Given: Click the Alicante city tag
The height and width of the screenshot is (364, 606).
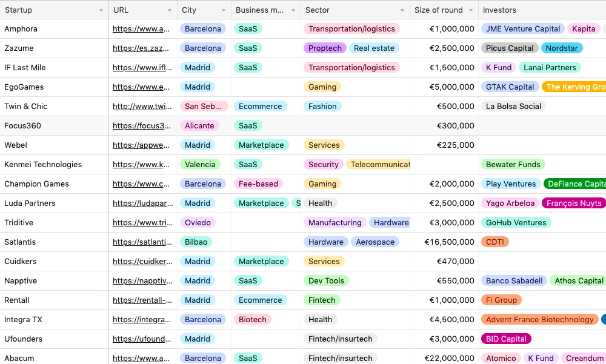Looking at the screenshot, I should coord(199,125).
